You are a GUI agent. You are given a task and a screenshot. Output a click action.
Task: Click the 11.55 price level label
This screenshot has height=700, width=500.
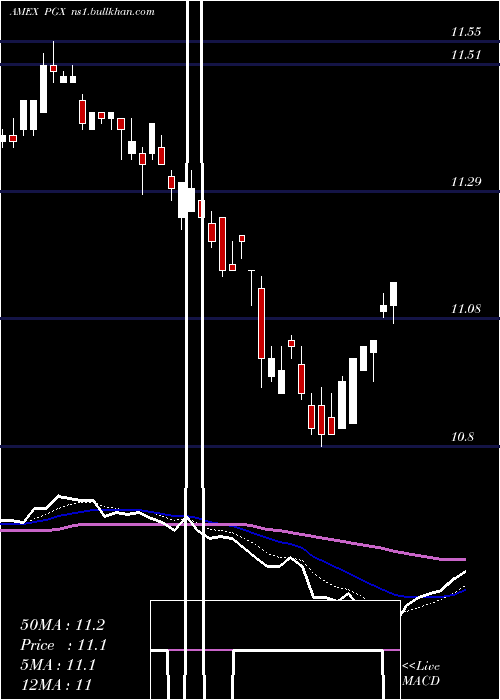click(x=466, y=32)
